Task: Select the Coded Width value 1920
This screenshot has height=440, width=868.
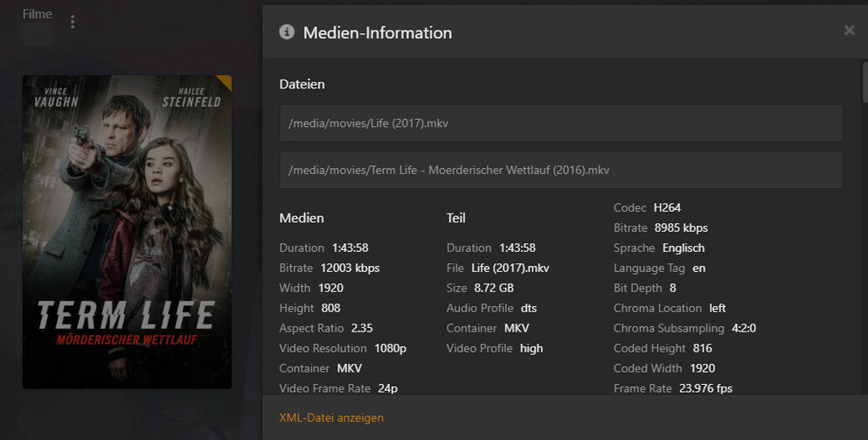Action: 703,368
